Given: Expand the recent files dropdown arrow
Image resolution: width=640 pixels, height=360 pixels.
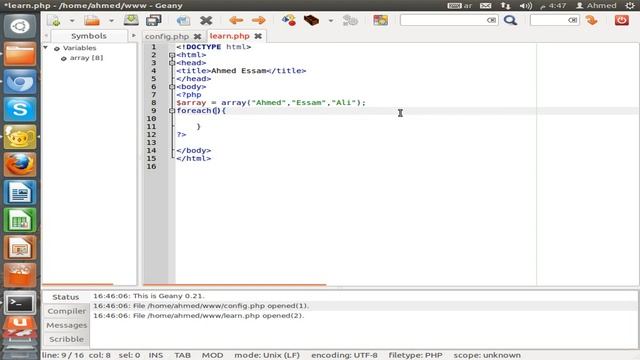Looking at the screenshot, I should click(x=111, y=20).
